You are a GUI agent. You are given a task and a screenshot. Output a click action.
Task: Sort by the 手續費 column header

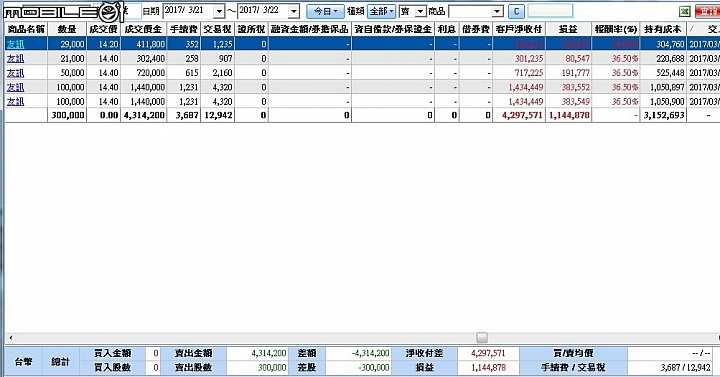[184, 29]
